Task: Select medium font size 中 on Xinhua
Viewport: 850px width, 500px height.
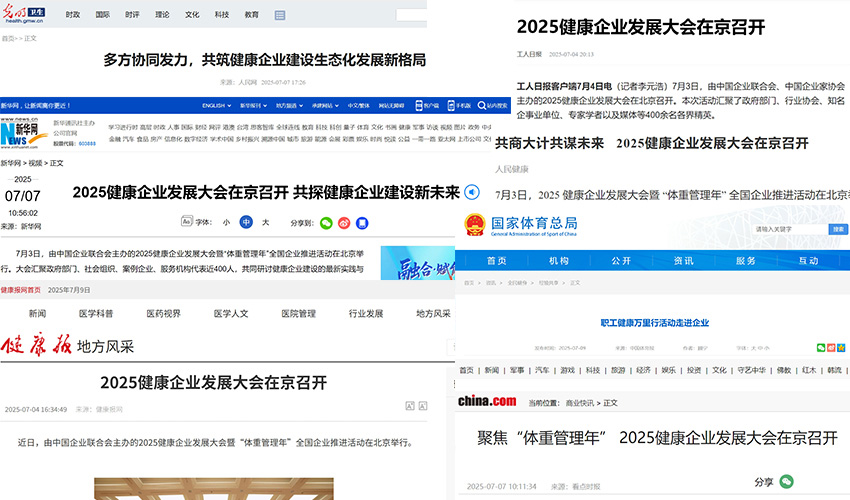Action: point(245,222)
